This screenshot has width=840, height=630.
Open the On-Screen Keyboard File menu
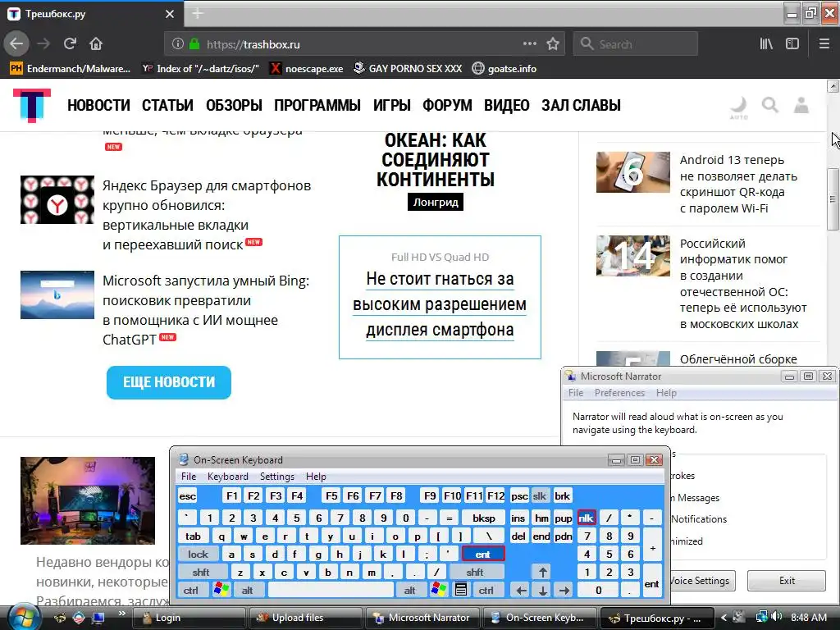pyautogui.click(x=188, y=477)
